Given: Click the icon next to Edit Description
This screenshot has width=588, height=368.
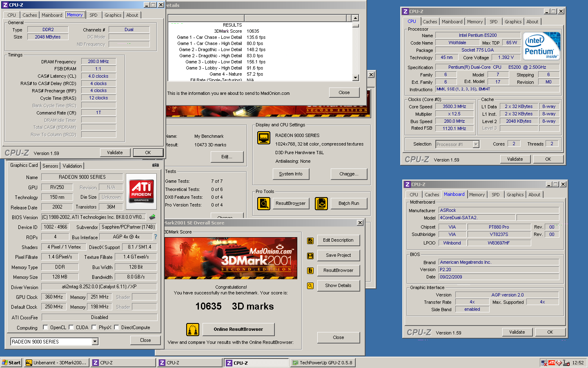Looking at the screenshot, I should 310,240.
